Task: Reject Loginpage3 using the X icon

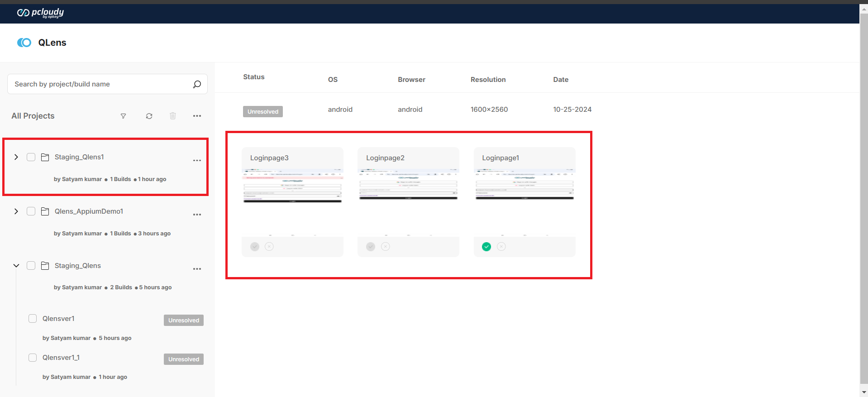Action: tap(269, 247)
